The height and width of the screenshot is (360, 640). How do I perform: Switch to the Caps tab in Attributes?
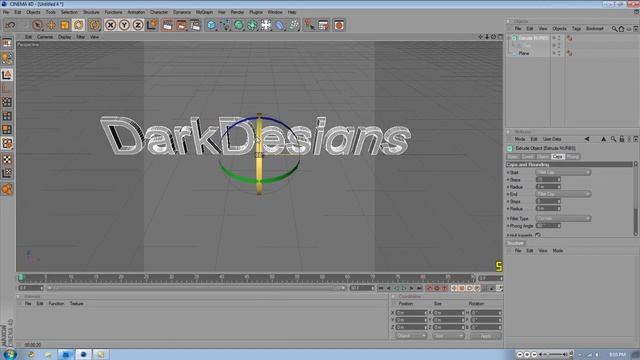558,157
